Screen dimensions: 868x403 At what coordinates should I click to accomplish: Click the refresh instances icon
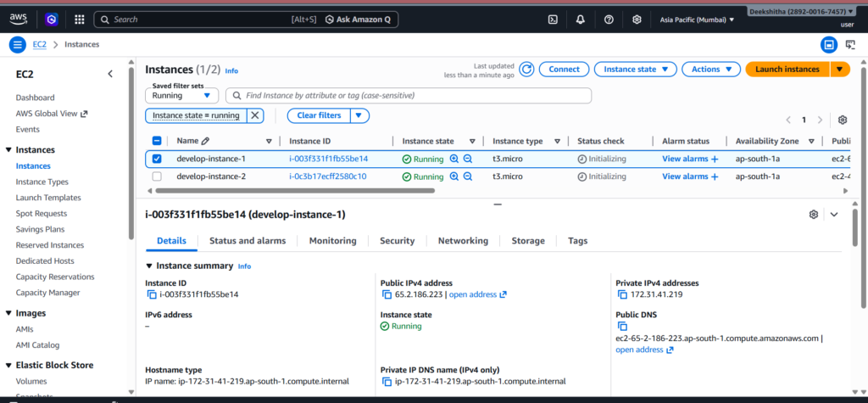[x=526, y=70]
